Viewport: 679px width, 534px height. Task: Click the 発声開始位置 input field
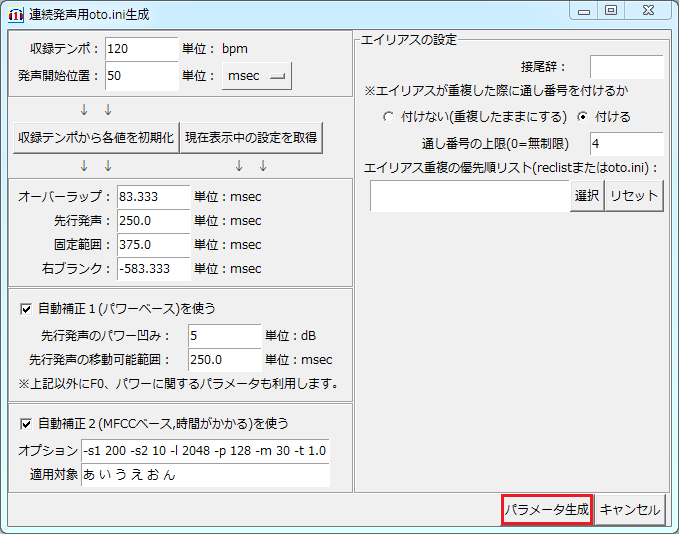(142, 76)
